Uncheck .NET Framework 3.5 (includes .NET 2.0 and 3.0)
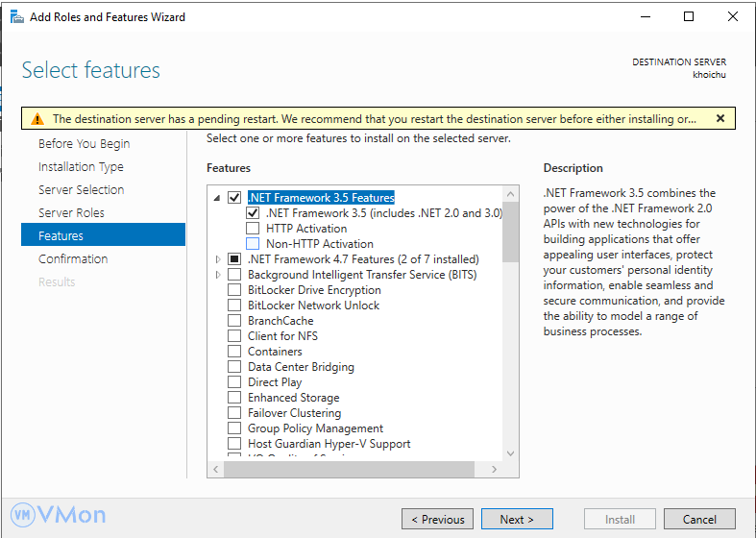756x538 pixels. click(253, 212)
